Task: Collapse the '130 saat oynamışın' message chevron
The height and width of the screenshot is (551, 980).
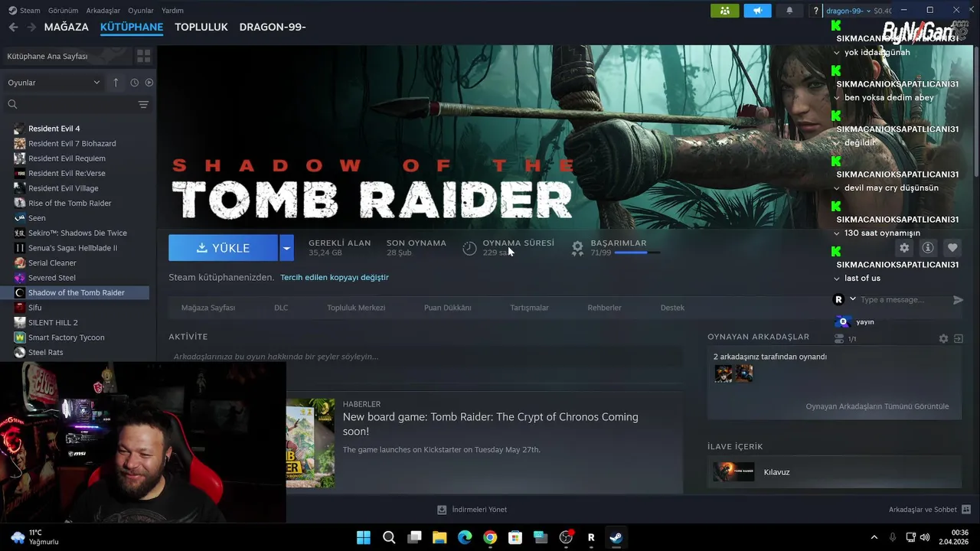Action: (837, 233)
